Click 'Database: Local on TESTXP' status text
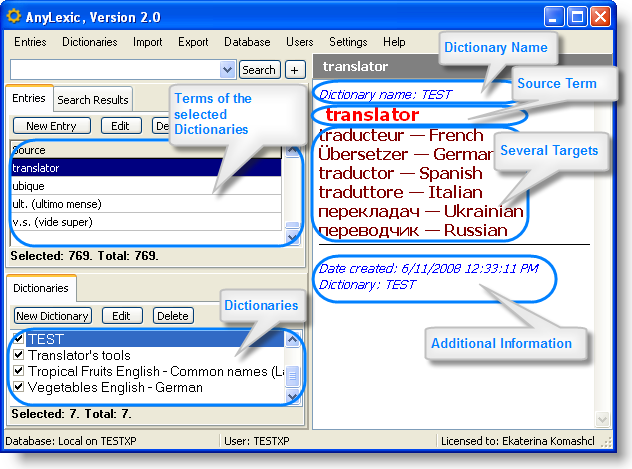The height and width of the screenshot is (469, 632). pos(71,441)
